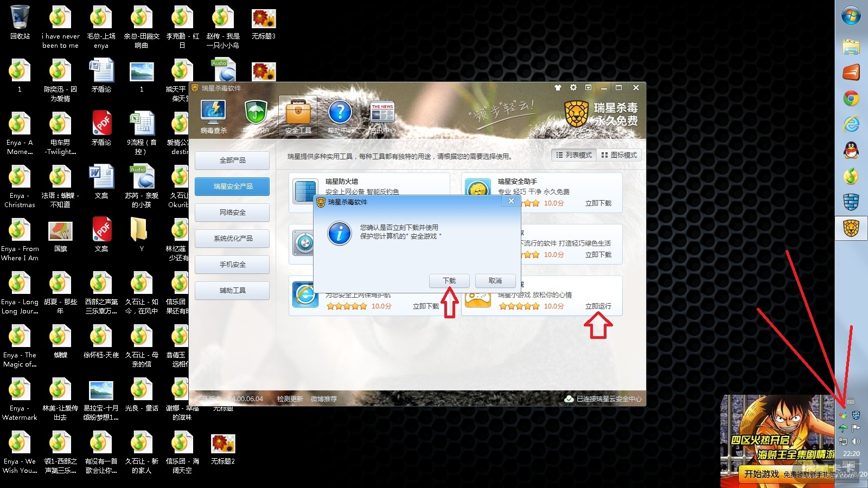Screen dimensions: 868x488
Task: Select the 无标题3 desktop image file
Action: [264, 23]
